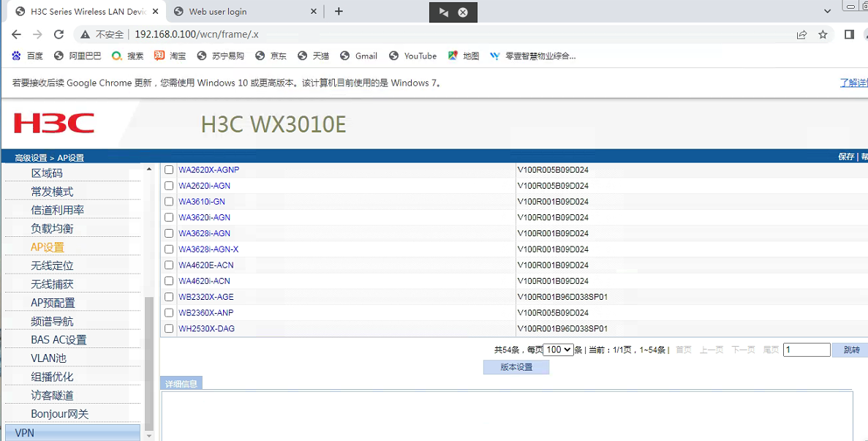Open 负载均衡 in sidebar menu
The height and width of the screenshot is (441, 868).
(52, 228)
